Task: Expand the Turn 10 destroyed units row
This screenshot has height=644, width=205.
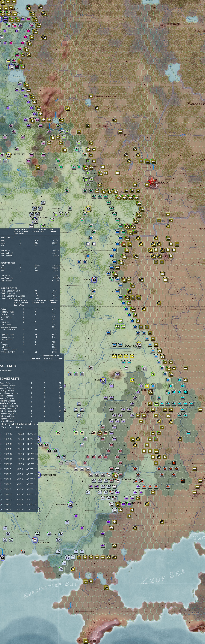Action: [x=1, y=464]
